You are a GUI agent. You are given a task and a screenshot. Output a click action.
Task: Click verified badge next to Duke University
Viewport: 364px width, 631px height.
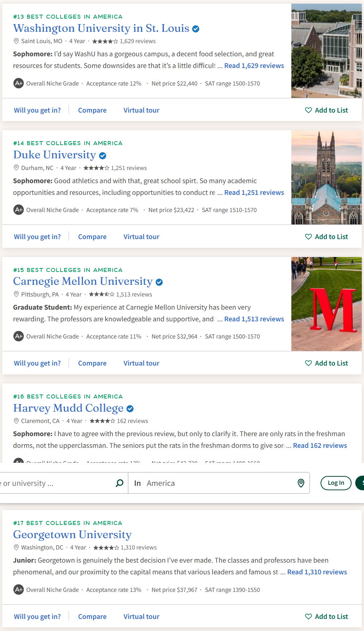(x=103, y=156)
